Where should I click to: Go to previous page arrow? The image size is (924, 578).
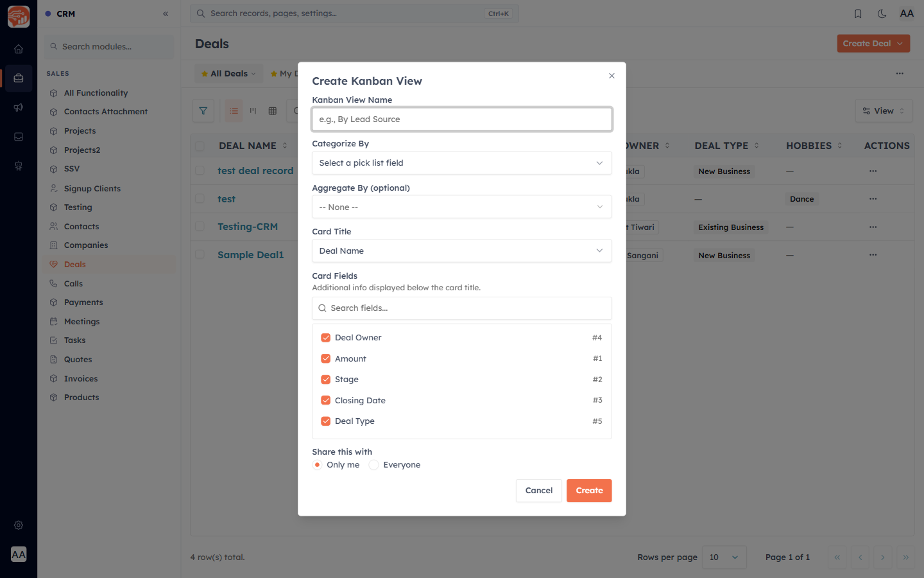[x=860, y=557]
